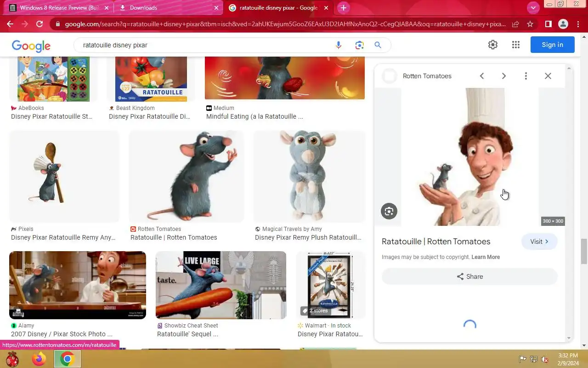Click 'Mindful Eating (a la Ratatouille ...' caption

(x=254, y=116)
